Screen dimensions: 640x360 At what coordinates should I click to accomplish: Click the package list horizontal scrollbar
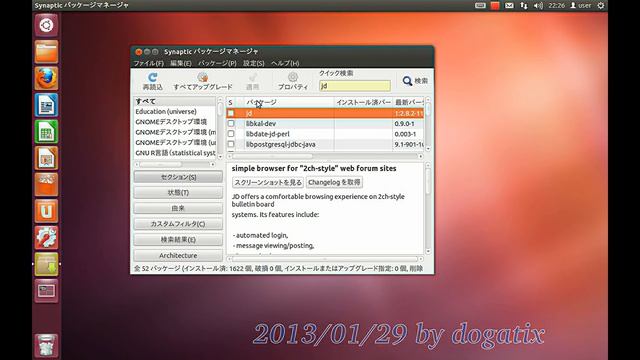tap(325, 156)
